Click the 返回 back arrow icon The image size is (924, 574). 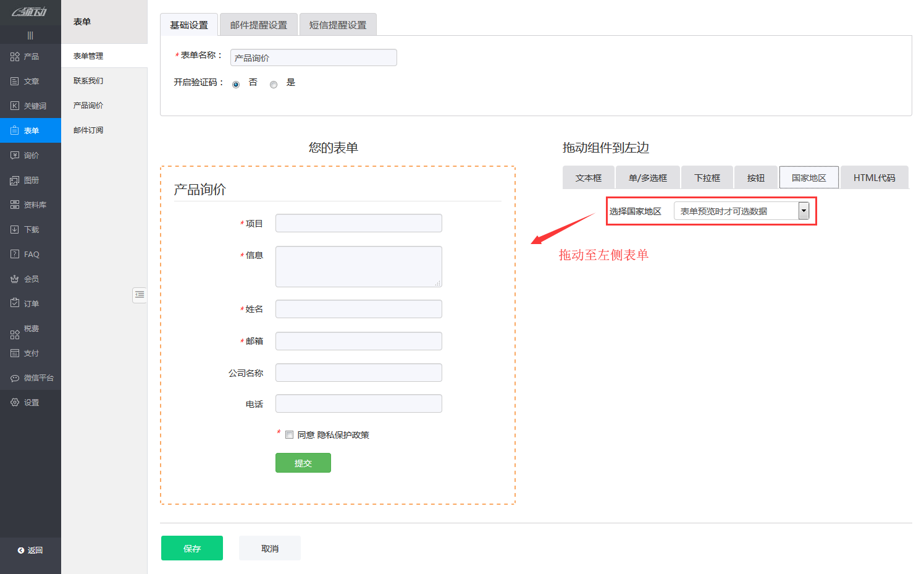click(x=21, y=551)
